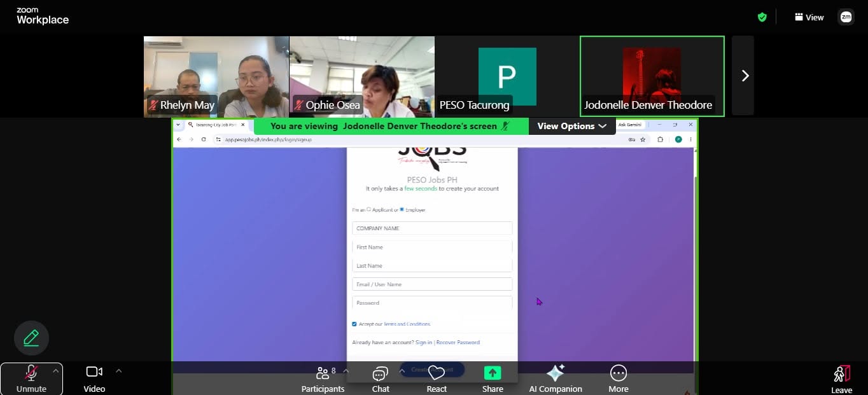Click the PESO Jobs PH heading text
This screenshot has height=395, width=868.
pos(432,180)
